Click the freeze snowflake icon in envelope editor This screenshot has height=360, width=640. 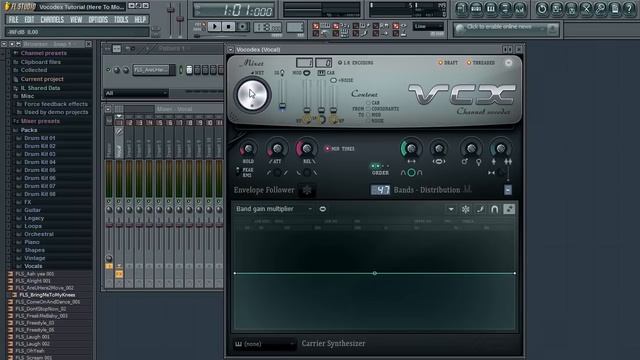(x=465, y=209)
